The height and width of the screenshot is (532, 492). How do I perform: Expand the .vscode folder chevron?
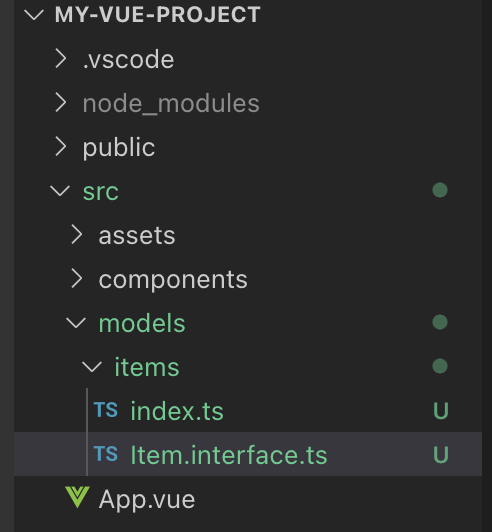(61, 58)
